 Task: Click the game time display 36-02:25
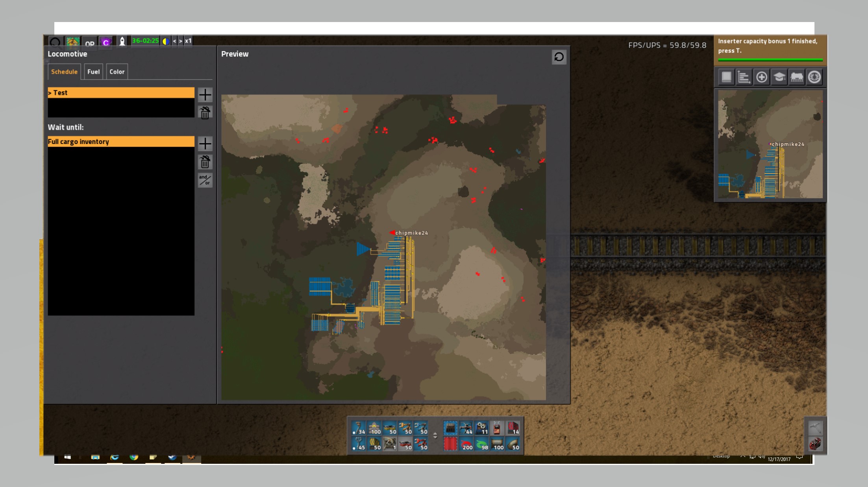145,41
